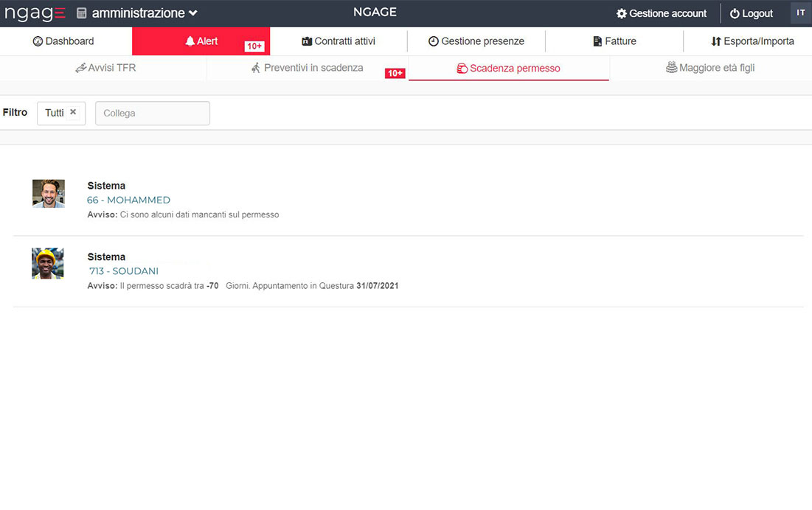Click SOUDANI's profile photo thumbnail
Screen dimensions: 812x510
pyautogui.click(x=48, y=264)
